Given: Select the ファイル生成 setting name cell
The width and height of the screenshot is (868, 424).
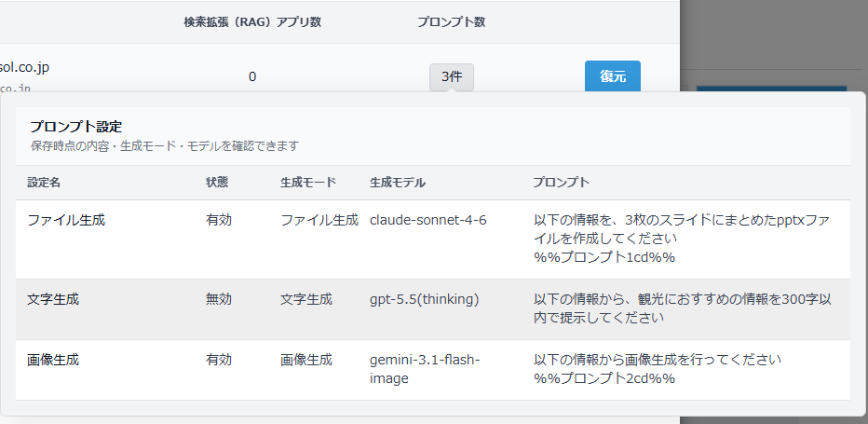Looking at the screenshot, I should tap(66, 220).
